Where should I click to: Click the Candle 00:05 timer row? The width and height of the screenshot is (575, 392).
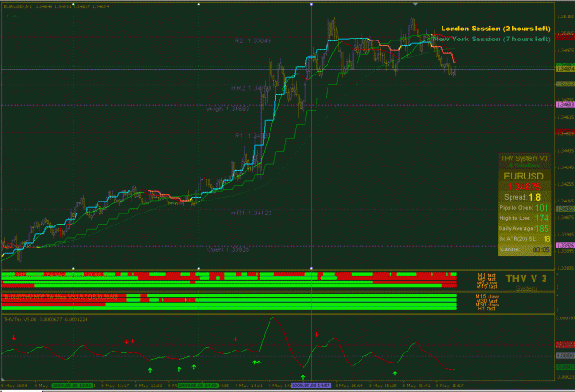(524, 249)
